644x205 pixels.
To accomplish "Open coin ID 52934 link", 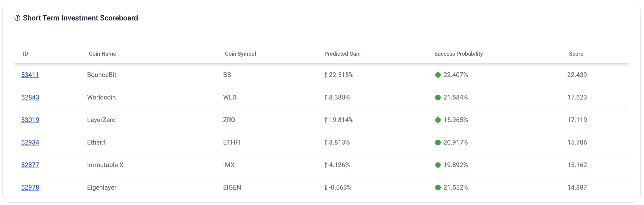I will (30, 142).
